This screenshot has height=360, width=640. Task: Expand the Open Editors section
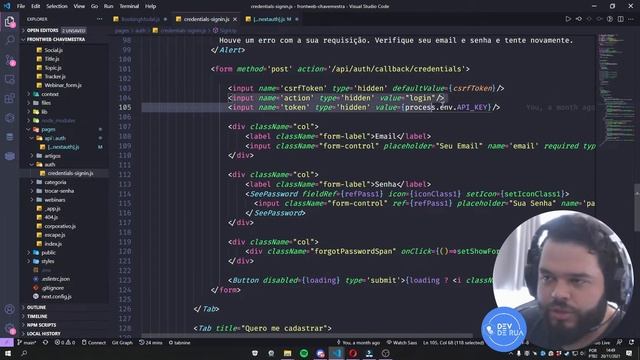[x=64, y=31]
